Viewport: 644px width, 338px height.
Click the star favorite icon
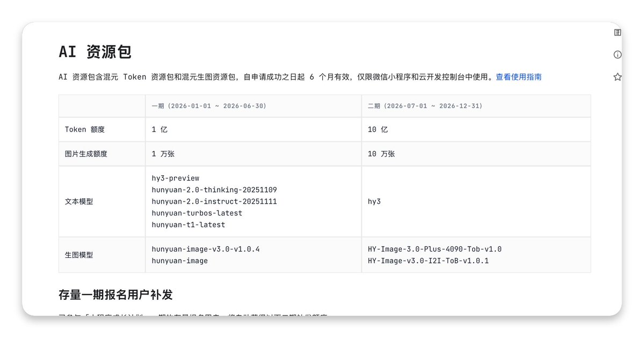click(617, 77)
